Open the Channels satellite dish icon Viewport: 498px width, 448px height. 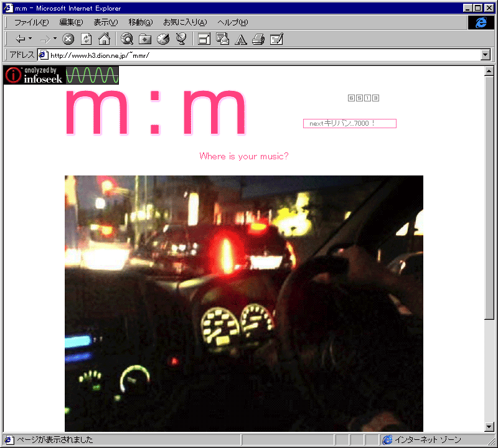point(181,39)
